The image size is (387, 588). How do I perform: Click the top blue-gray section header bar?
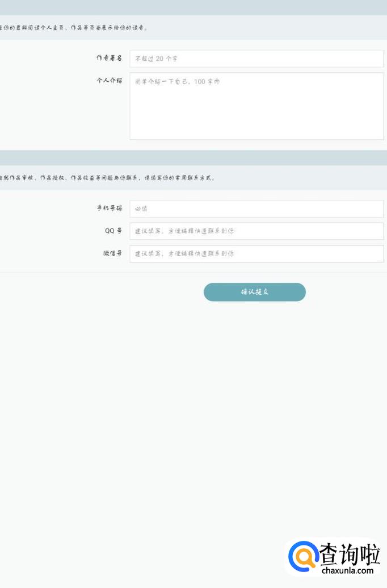click(194, 7)
